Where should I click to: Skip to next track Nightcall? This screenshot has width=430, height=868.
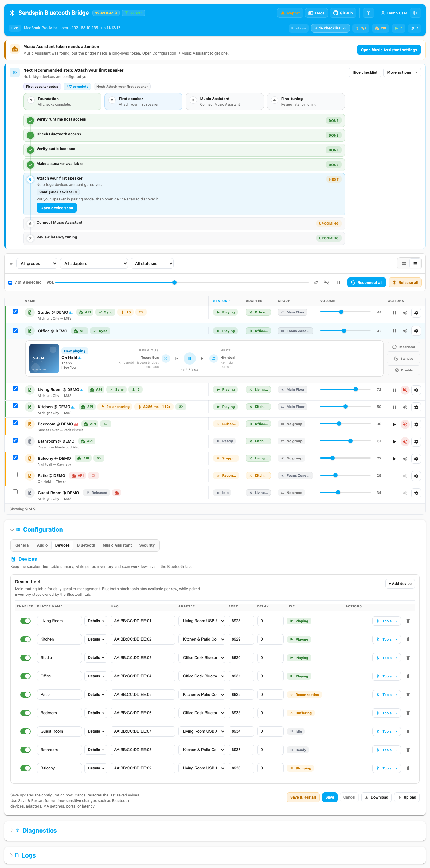pos(202,358)
